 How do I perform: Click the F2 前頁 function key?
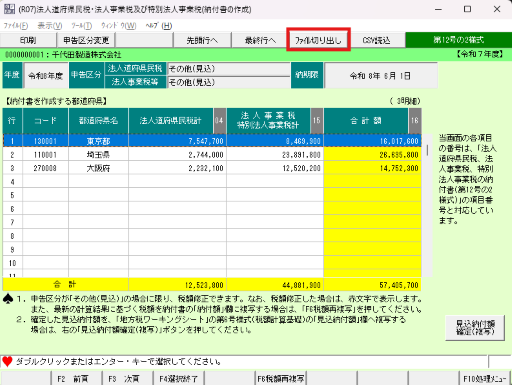coord(77,379)
